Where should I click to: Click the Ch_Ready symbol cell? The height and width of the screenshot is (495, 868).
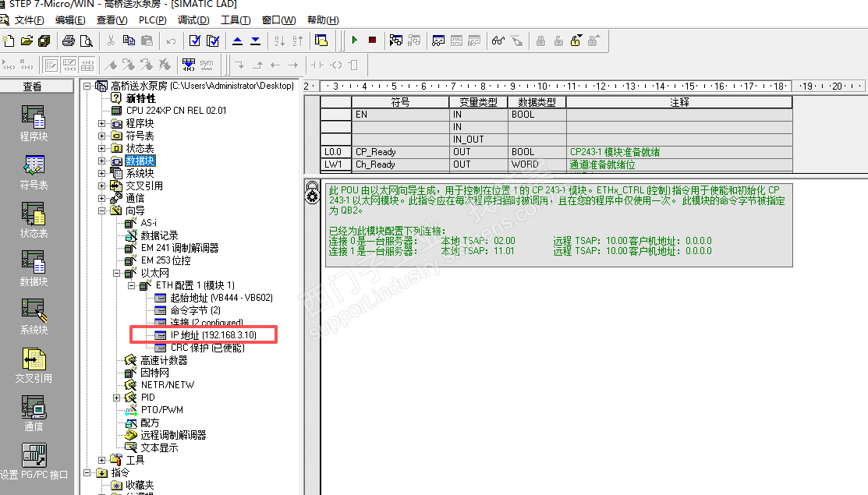tap(400, 164)
